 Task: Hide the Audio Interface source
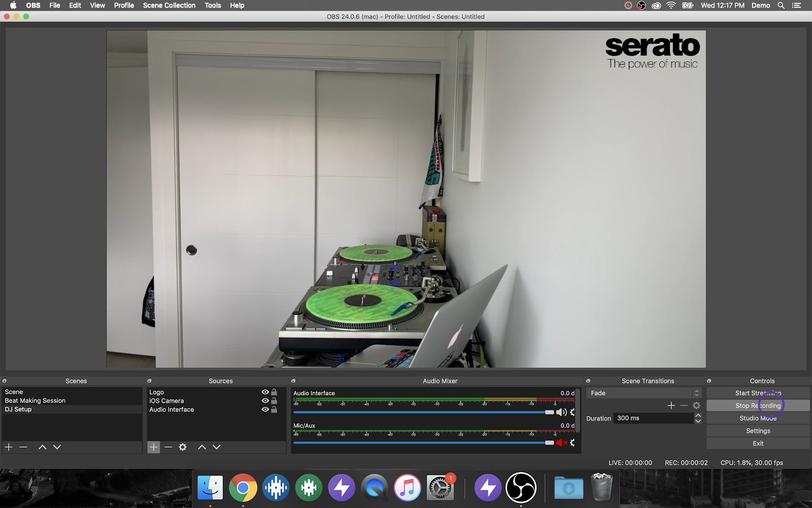pyautogui.click(x=265, y=409)
